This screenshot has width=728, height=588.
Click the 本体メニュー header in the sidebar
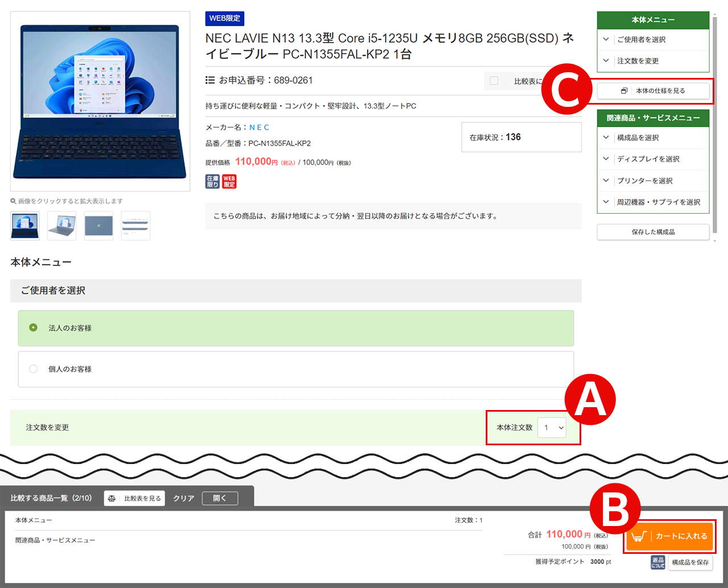[x=653, y=20]
